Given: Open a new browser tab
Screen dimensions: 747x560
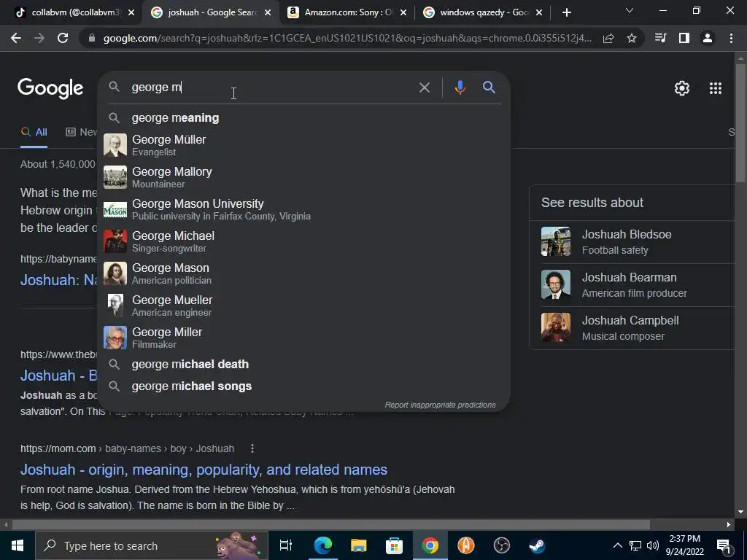Looking at the screenshot, I should click(566, 12).
